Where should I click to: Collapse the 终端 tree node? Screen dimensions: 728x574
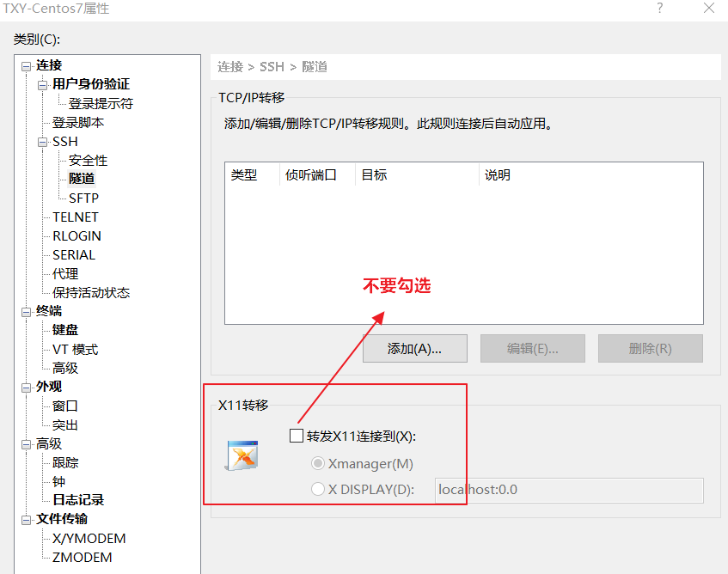pyautogui.click(x=26, y=312)
